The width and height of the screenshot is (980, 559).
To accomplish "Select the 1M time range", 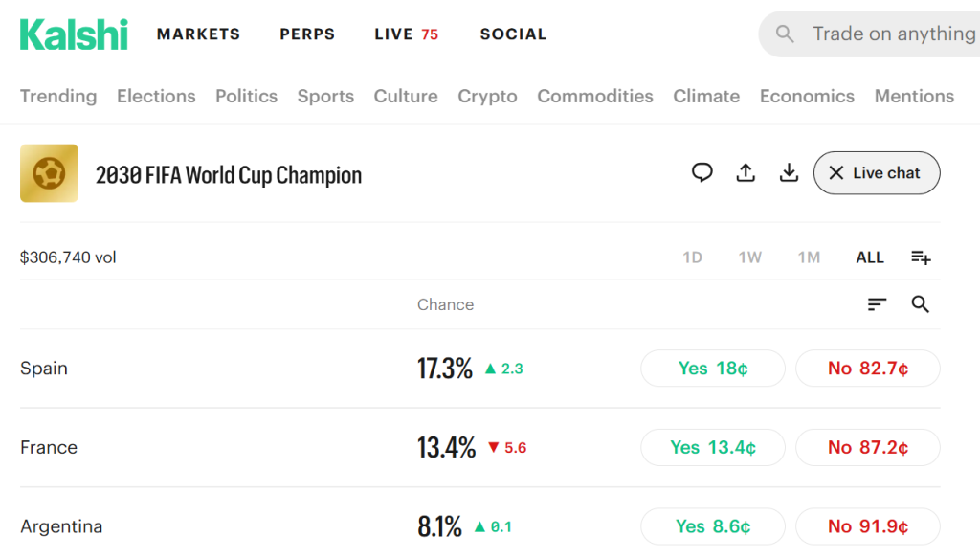I will click(809, 257).
